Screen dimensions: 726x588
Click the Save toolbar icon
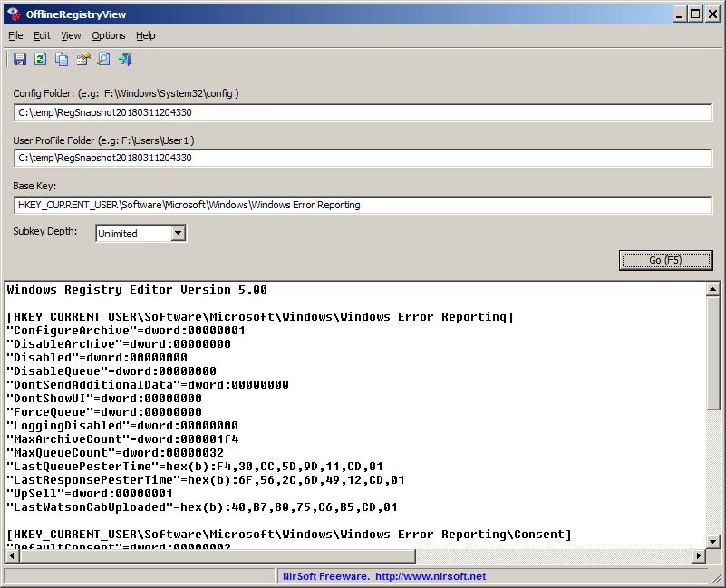(x=19, y=59)
